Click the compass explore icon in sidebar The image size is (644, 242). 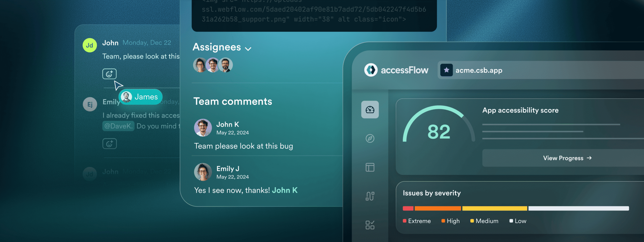(x=370, y=138)
